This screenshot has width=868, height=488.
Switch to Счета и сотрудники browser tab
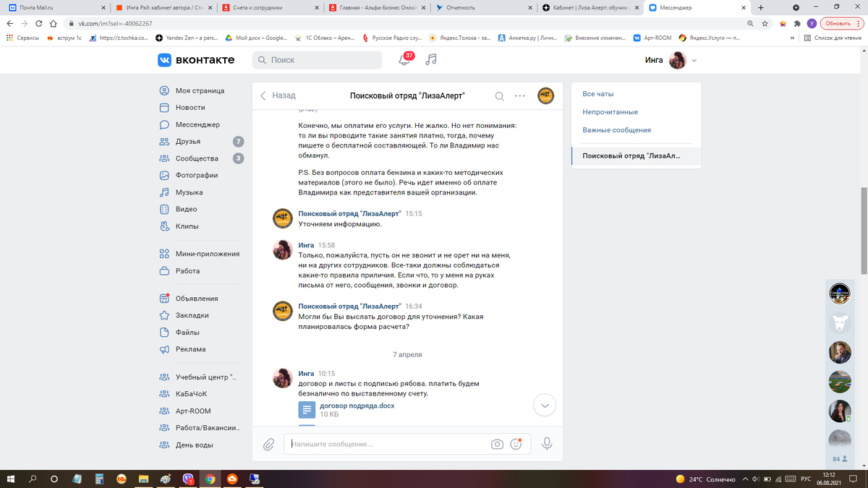pos(269,7)
